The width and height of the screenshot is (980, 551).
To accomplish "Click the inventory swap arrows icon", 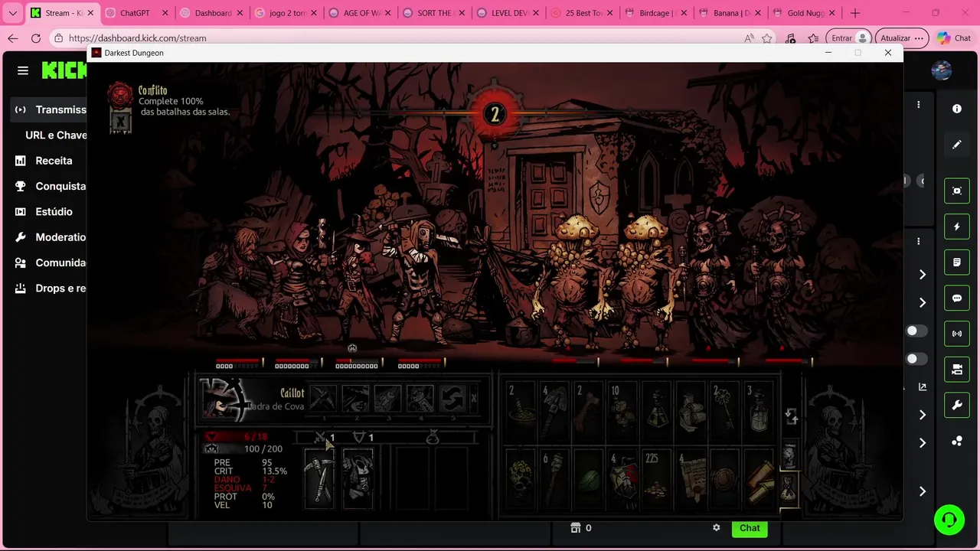I will click(x=791, y=416).
